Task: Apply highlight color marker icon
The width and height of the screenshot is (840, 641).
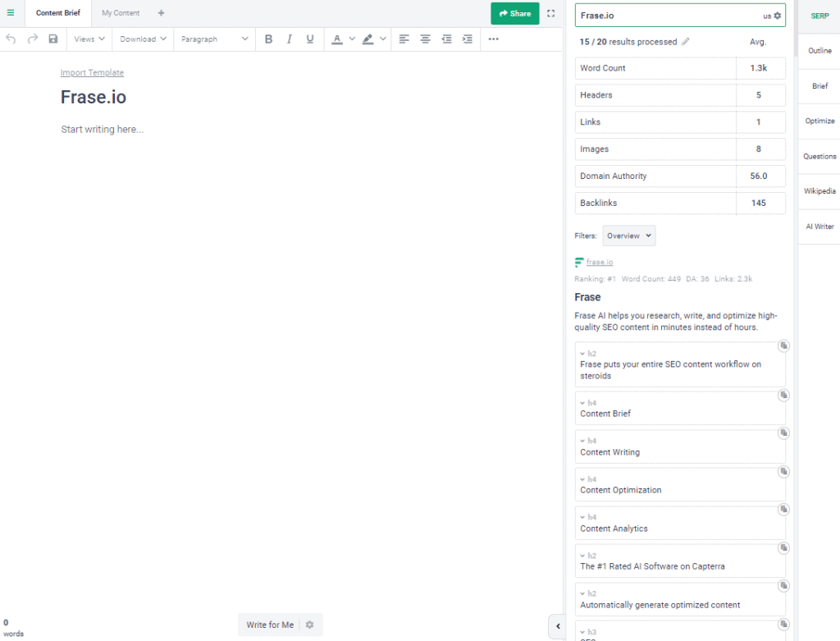Action: [368, 39]
